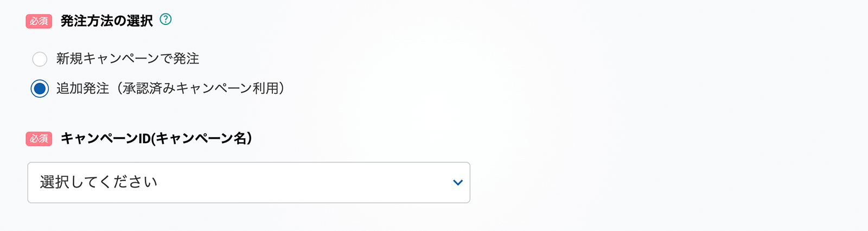Click the キャンペーンID(キャンペーン名) heading

click(x=156, y=138)
